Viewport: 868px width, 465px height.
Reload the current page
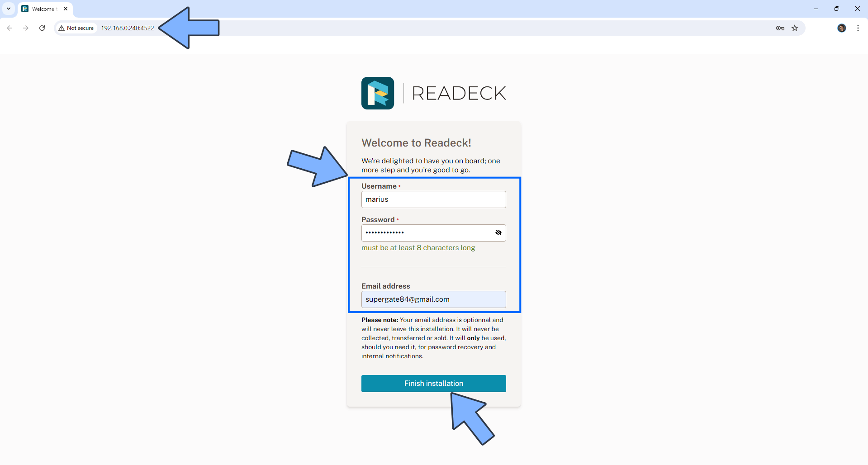[x=42, y=28]
